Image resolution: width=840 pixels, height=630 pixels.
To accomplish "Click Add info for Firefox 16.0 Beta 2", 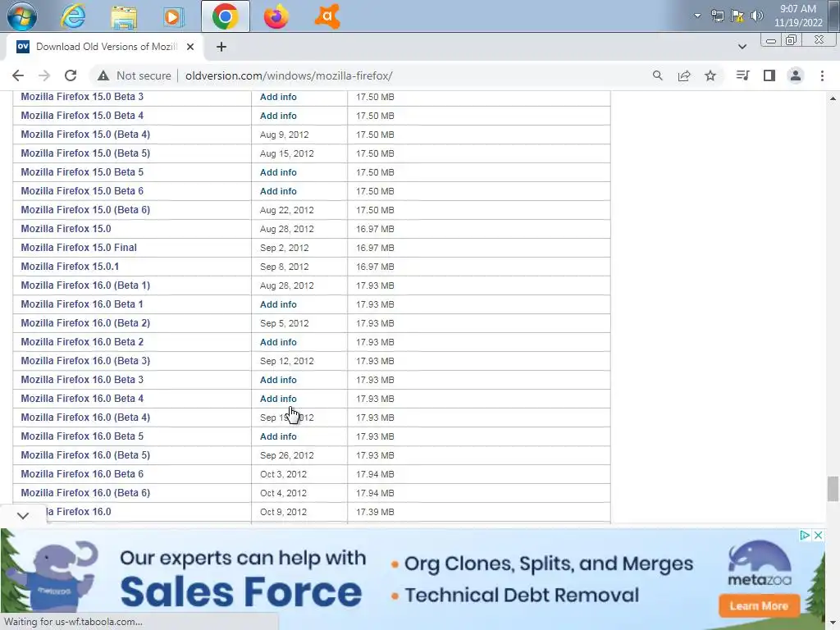I will pyautogui.click(x=278, y=342).
